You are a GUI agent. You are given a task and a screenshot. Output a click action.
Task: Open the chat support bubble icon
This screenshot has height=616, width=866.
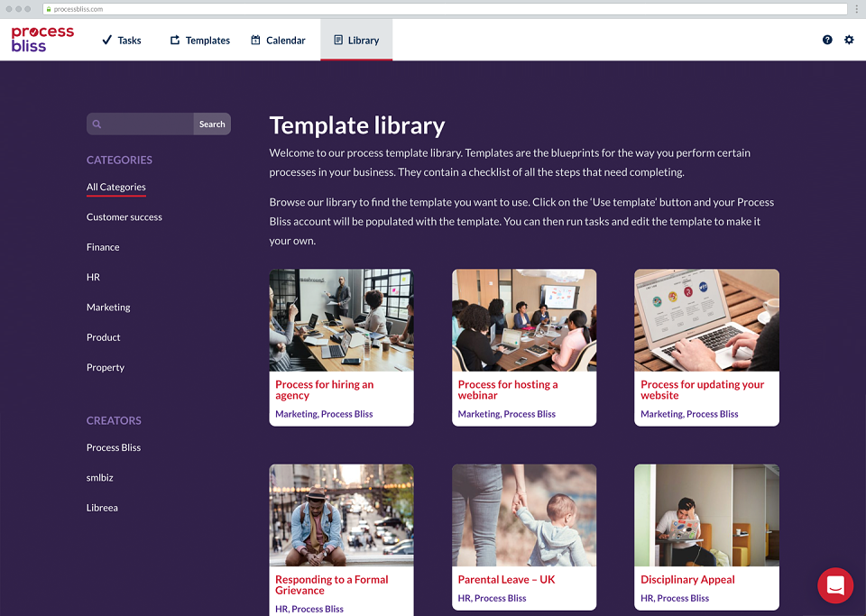(835, 585)
